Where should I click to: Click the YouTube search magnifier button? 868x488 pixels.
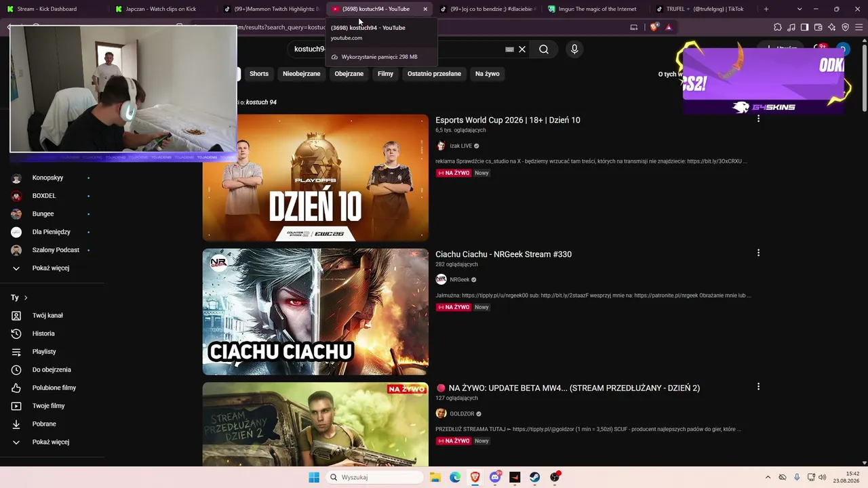point(544,49)
